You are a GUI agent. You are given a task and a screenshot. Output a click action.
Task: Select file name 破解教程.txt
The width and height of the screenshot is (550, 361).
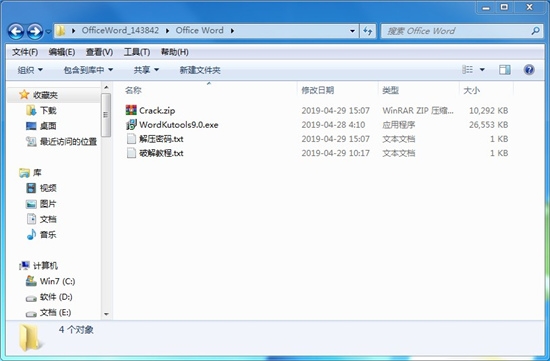point(161,153)
